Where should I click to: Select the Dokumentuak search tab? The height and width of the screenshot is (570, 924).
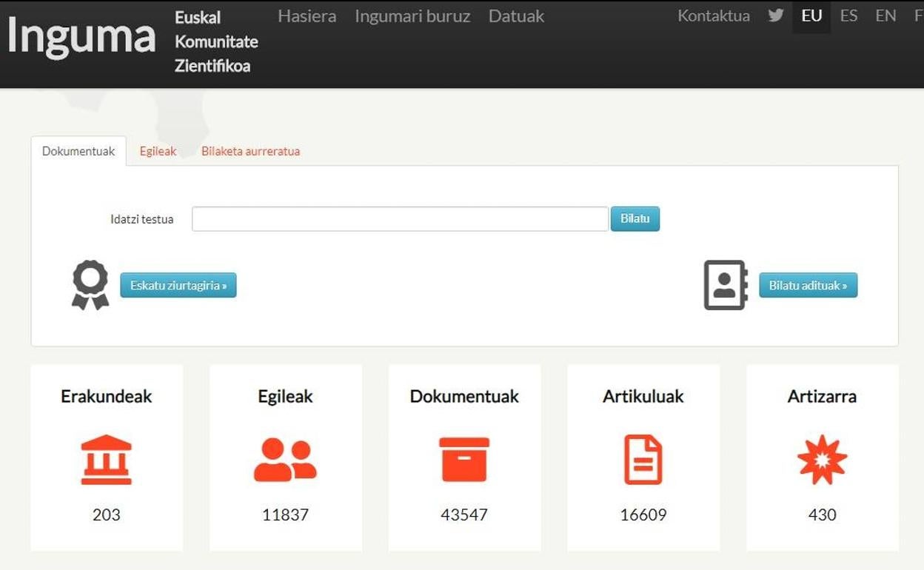pyautogui.click(x=78, y=151)
